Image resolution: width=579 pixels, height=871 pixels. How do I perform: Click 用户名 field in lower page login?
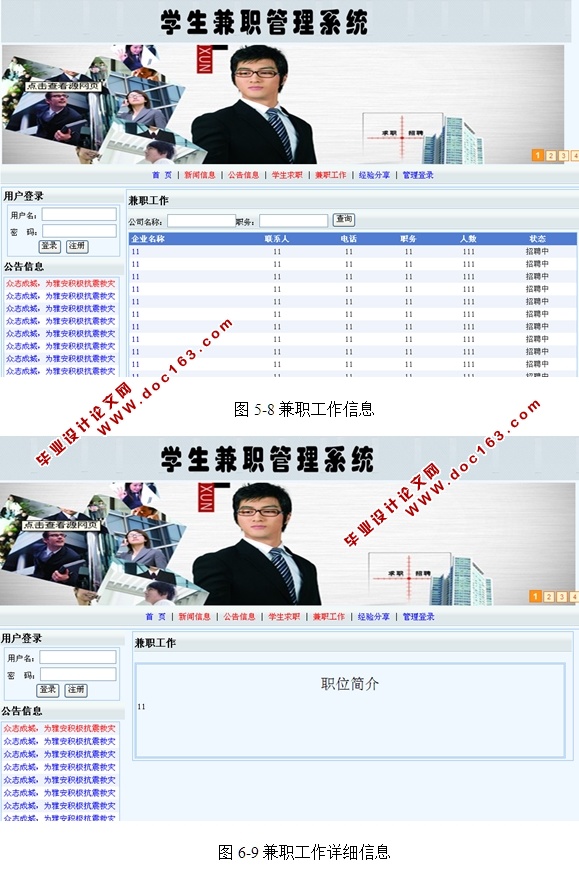coord(78,658)
